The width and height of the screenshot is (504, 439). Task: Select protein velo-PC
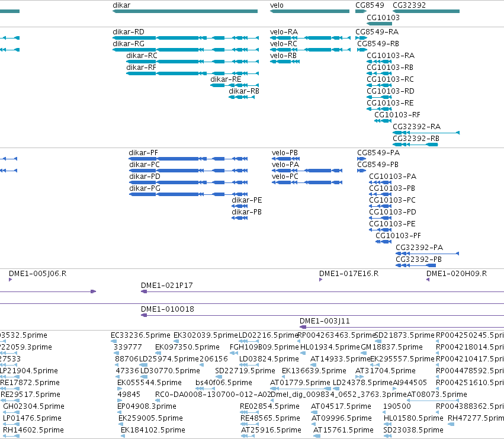coord(285,177)
